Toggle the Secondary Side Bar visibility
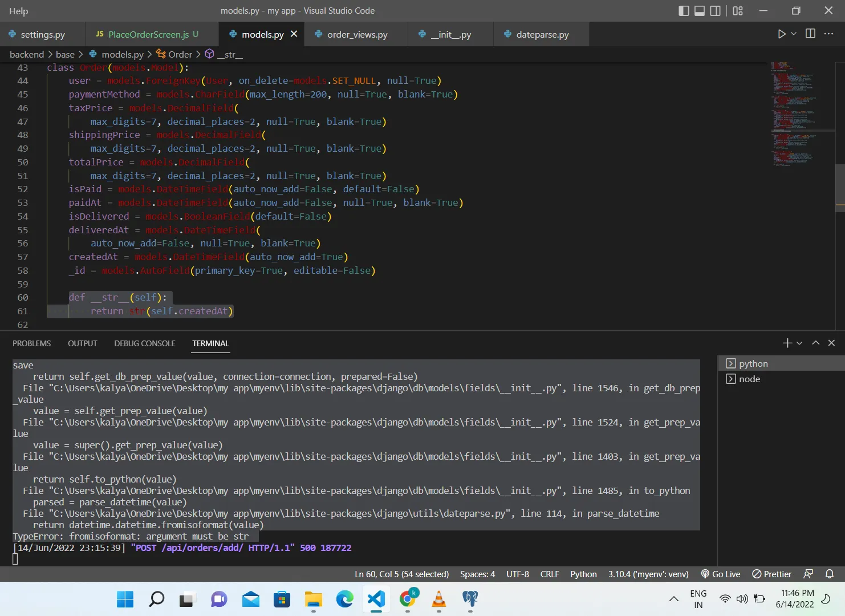 click(715, 11)
